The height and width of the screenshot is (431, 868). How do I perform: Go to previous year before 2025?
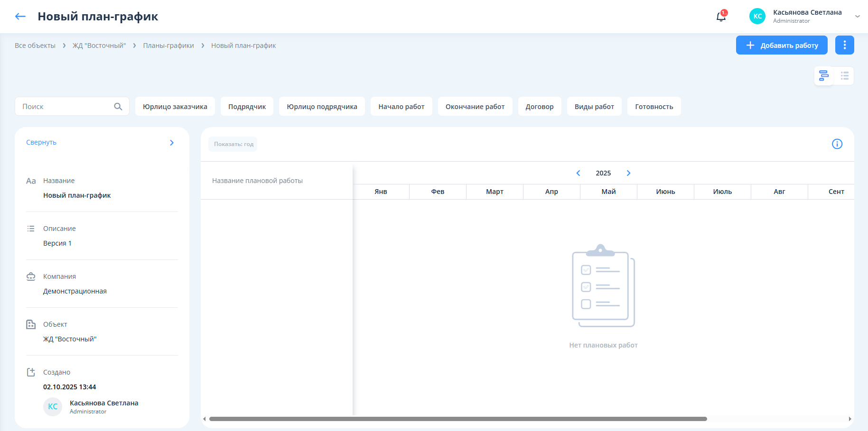coord(578,173)
